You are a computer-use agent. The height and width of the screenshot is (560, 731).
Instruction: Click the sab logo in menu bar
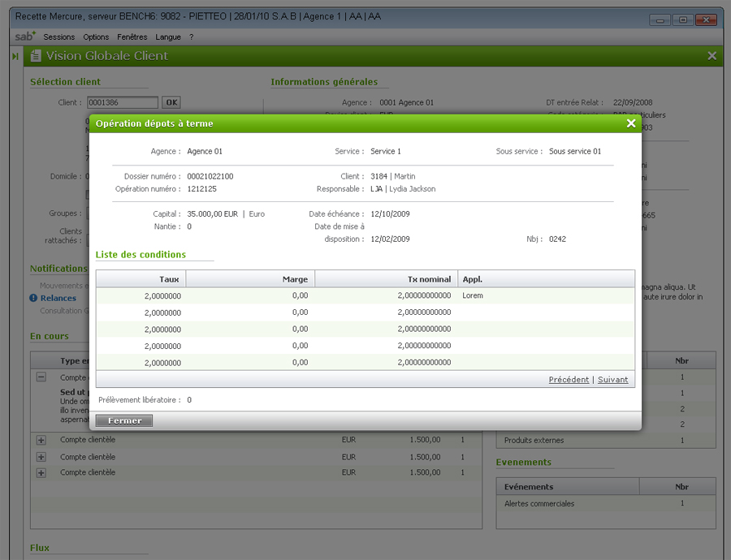[x=25, y=37]
